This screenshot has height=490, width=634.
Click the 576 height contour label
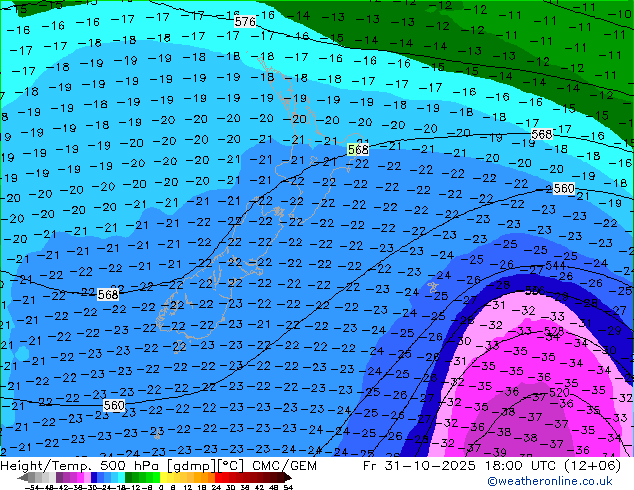(x=244, y=21)
